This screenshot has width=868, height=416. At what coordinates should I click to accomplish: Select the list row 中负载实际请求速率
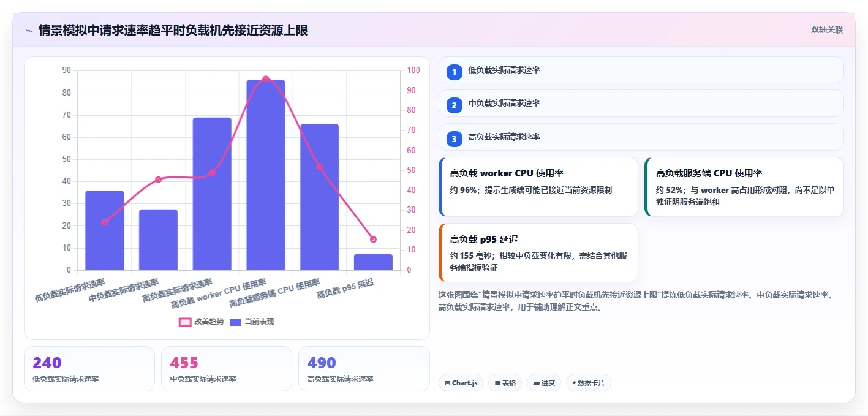641,104
